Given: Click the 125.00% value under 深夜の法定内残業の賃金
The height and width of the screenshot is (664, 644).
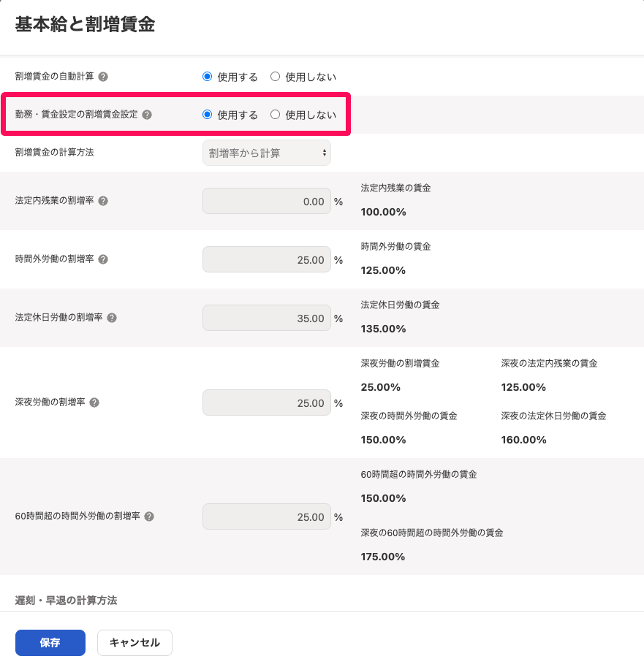Looking at the screenshot, I should [x=523, y=387].
